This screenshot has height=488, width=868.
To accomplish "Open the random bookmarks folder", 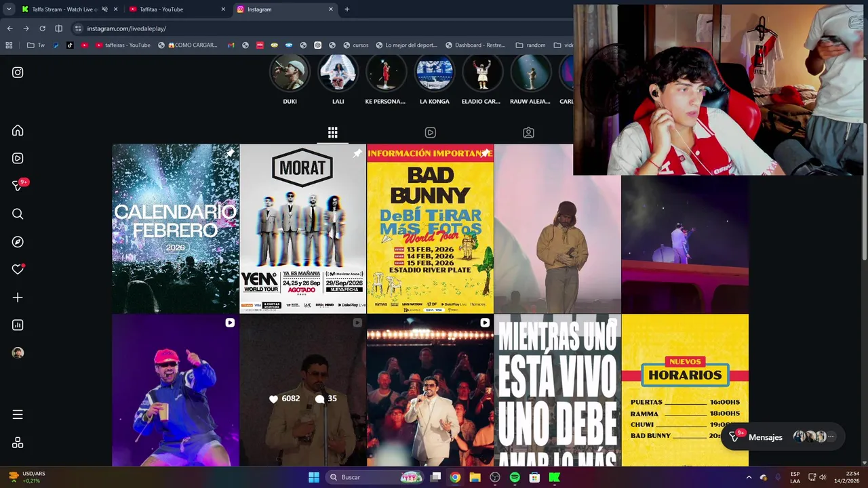I will (530, 45).
